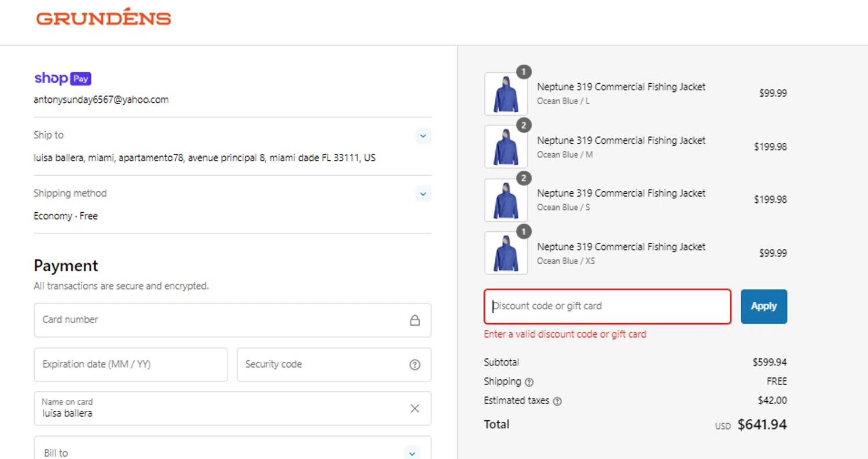Click the Expiration date field
This screenshot has height=459, width=868.
131,365
